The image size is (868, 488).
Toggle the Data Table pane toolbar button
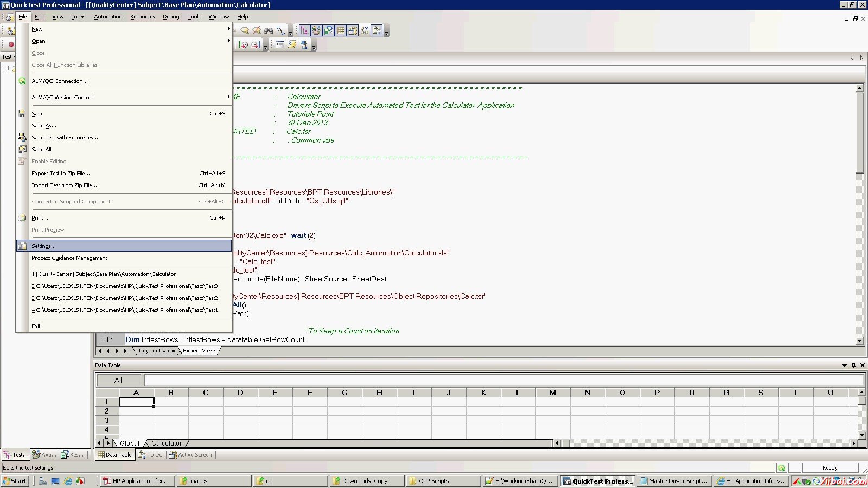point(341,30)
